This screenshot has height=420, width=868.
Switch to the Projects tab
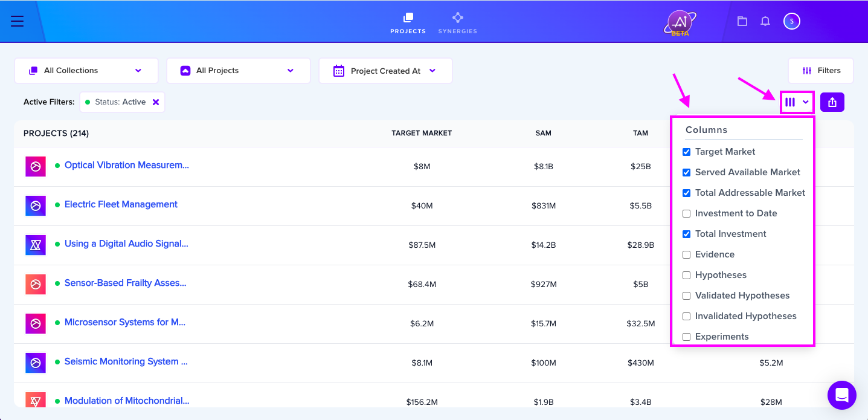(x=408, y=23)
